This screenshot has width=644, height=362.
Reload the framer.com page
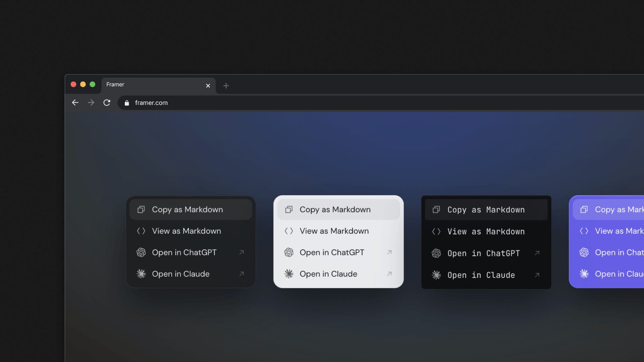coord(107,103)
